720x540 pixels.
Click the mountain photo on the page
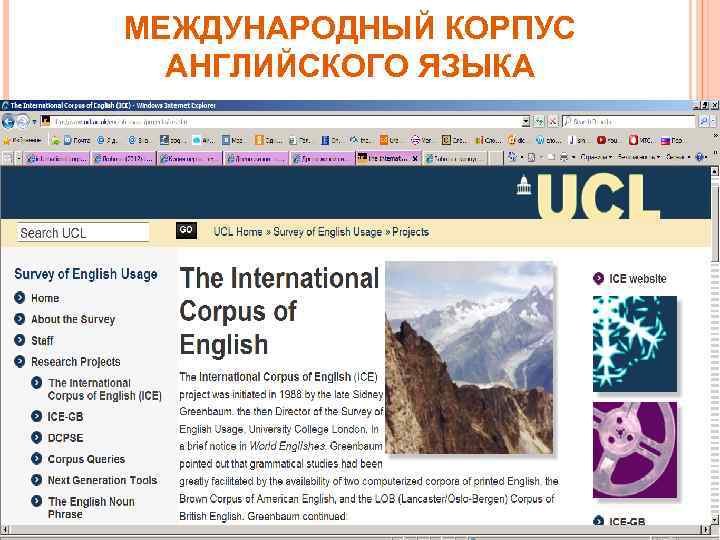click(469, 358)
